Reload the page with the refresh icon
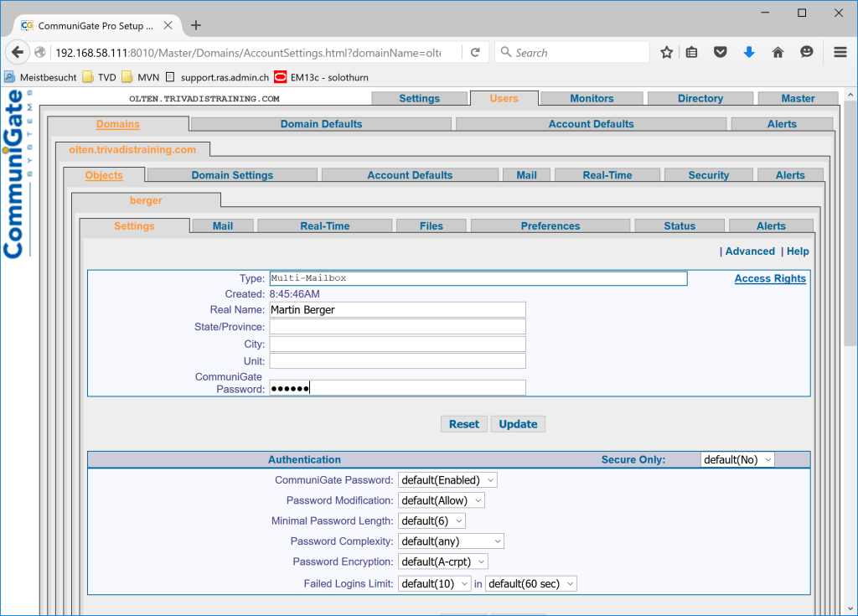Viewport: 858px width, 616px height. 475,53
